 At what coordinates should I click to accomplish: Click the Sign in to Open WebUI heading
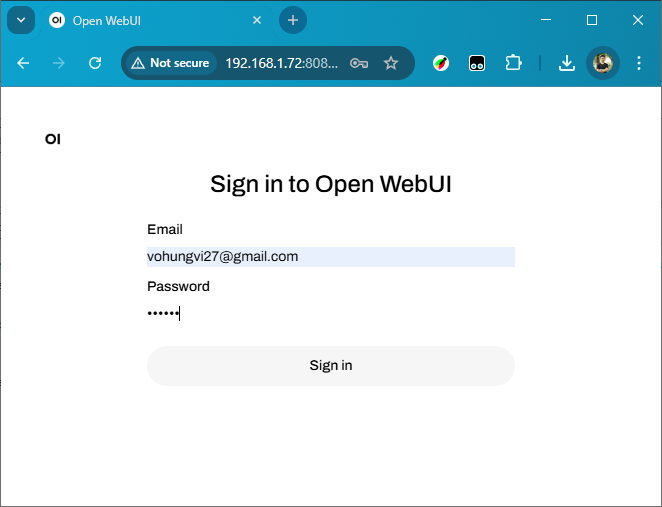point(331,184)
